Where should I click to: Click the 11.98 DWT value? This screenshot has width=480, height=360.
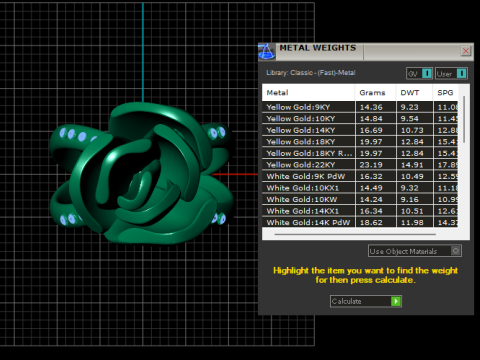(x=412, y=223)
